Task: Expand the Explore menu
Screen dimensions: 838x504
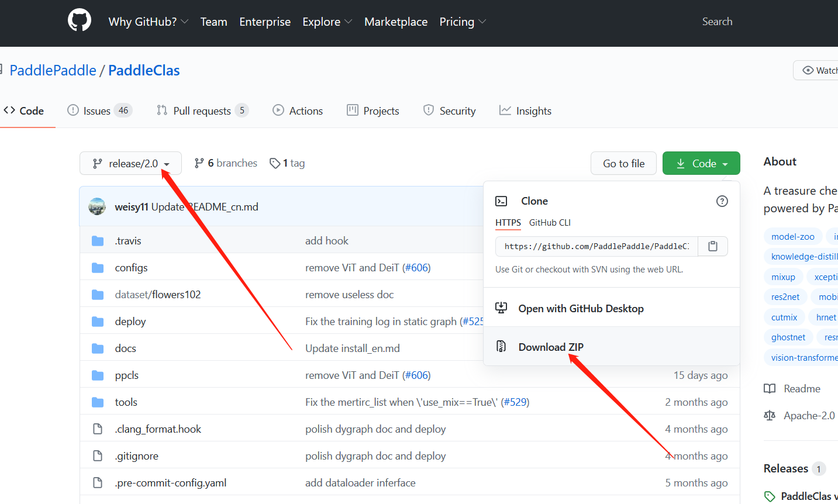Action: 327,22
